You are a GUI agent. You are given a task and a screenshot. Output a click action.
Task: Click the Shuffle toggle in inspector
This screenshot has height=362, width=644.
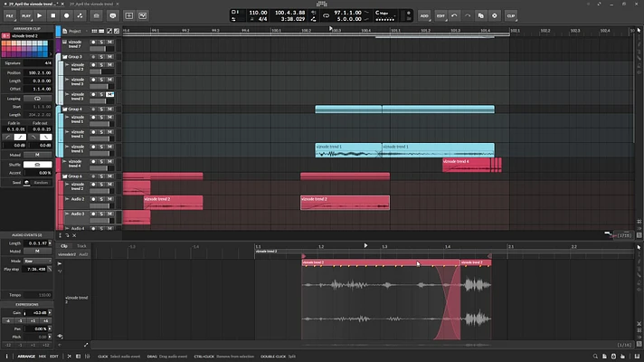tap(37, 165)
